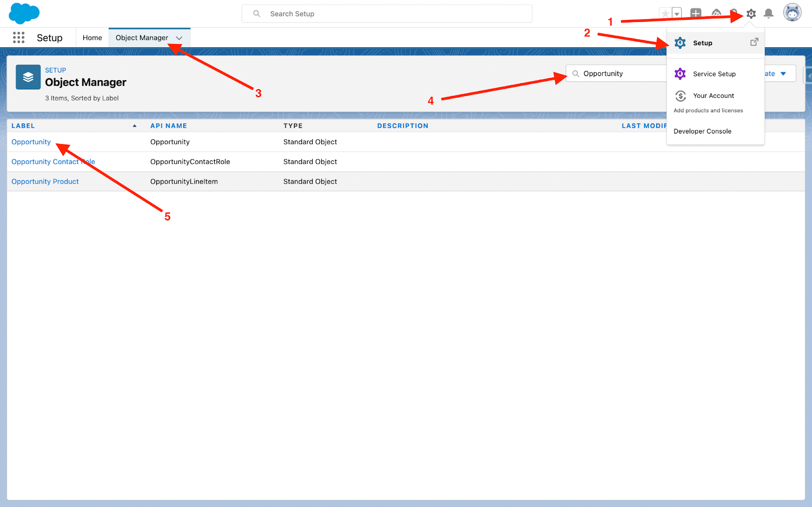The width and height of the screenshot is (812, 507).
Task: Select the Object Manager tab
Action: [x=142, y=38]
